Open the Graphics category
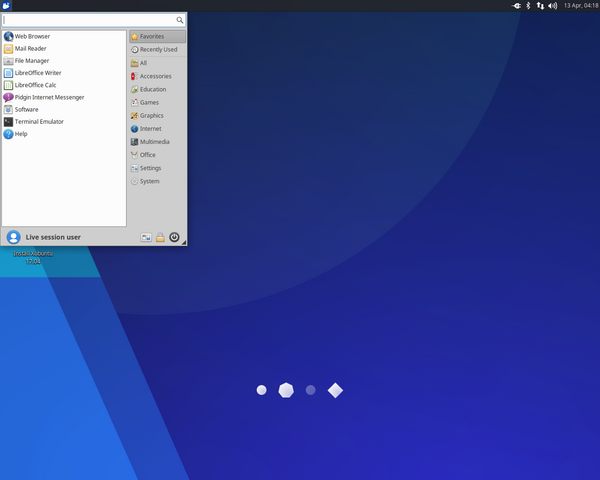Viewport: 600px width, 480px height. click(x=151, y=115)
